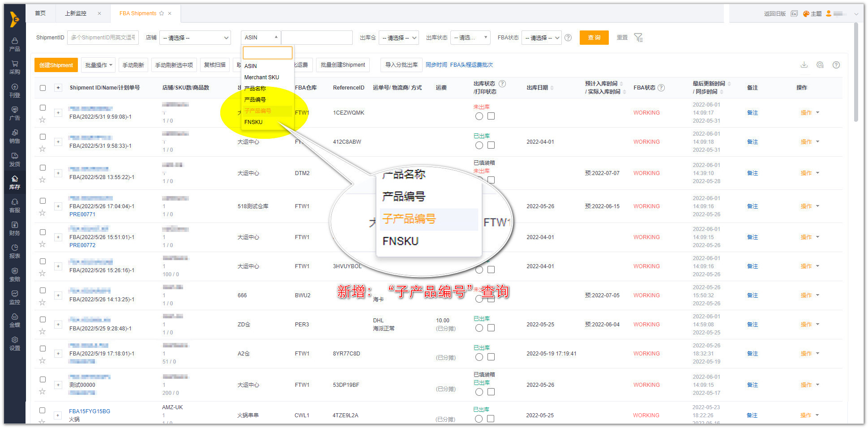Viewport: 868px width, 428px height.
Task: Click the download export icon
Action: (804, 65)
